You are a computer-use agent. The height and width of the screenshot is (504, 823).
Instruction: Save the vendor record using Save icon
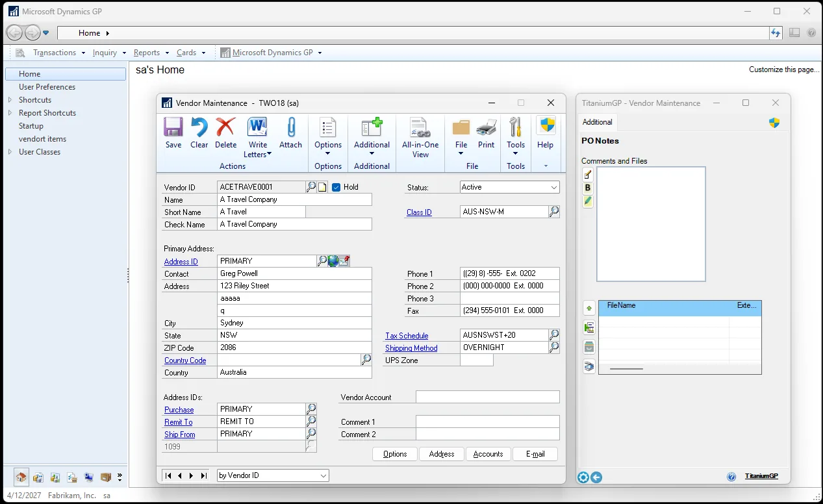(173, 127)
